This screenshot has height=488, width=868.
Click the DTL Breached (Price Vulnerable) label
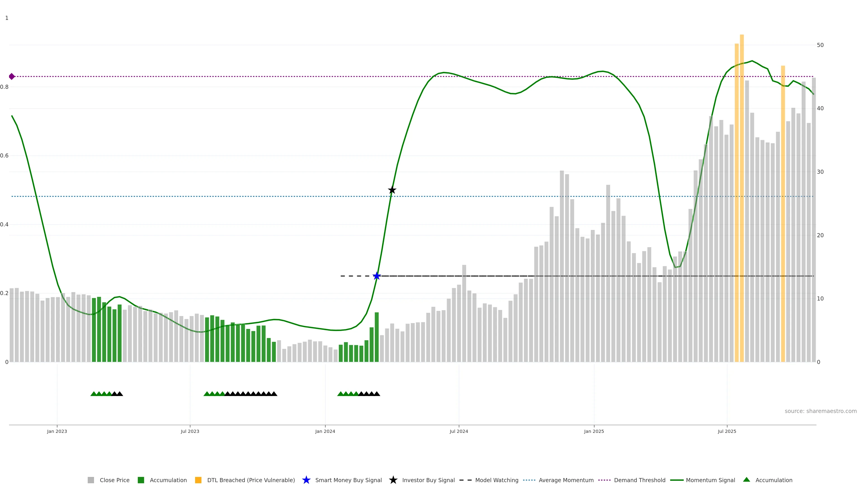pyautogui.click(x=251, y=480)
